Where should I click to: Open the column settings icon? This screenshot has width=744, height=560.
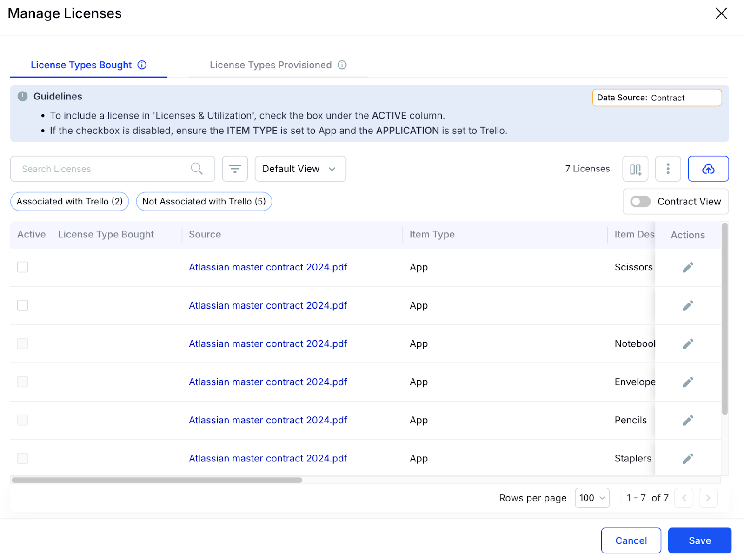point(635,169)
